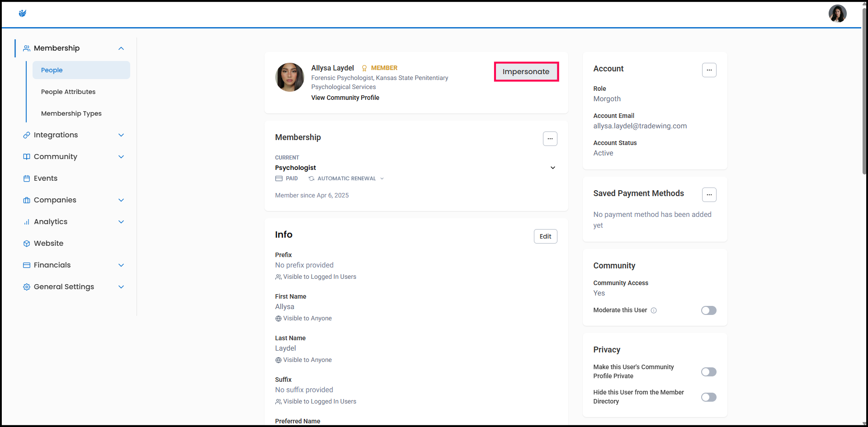Open the Automatic Renewal dropdown
This screenshot has height=427, width=868.
(x=382, y=178)
